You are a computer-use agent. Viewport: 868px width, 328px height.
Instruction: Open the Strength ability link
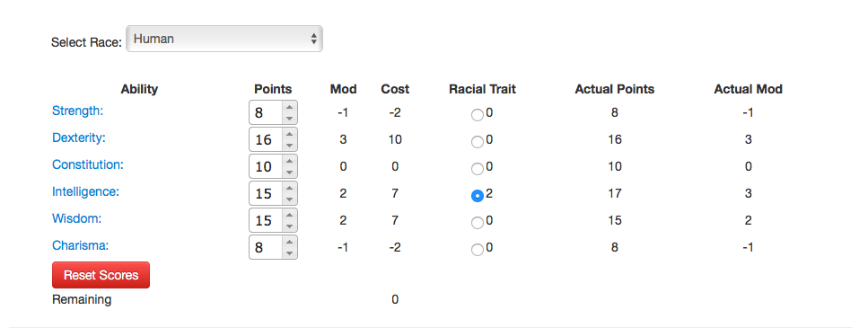(x=77, y=111)
